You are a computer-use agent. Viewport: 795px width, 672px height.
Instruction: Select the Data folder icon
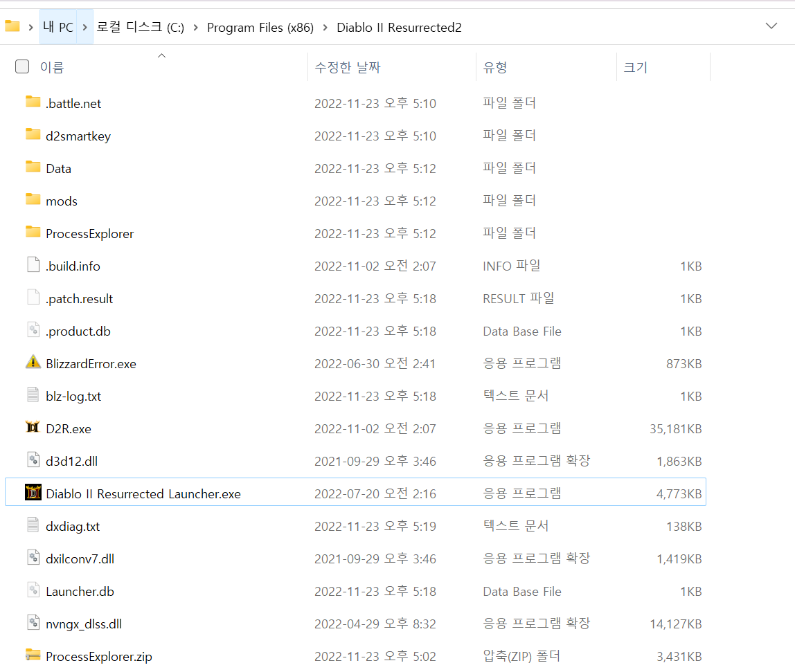pyautogui.click(x=33, y=167)
